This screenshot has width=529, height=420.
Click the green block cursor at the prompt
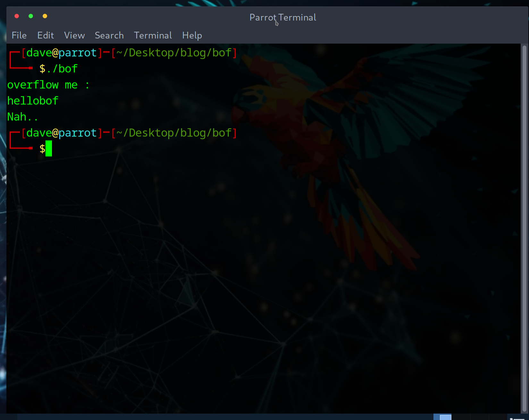tap(49, 149)
